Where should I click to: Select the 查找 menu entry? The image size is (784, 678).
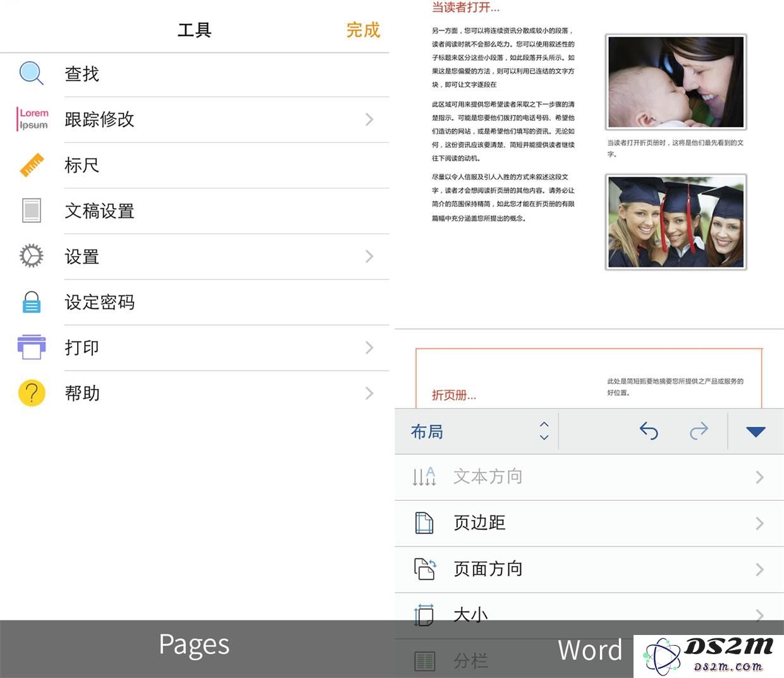tap(195, 74)
